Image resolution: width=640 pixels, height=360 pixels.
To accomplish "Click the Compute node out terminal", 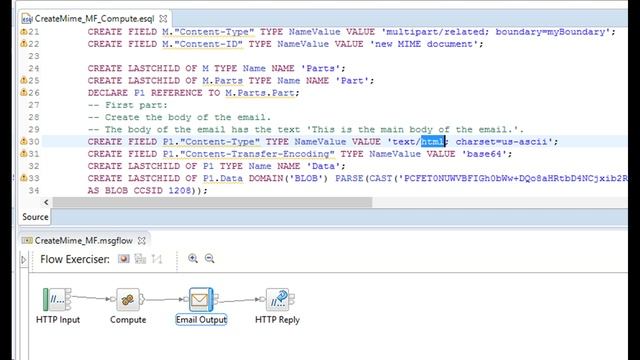I will click(142, 300).
